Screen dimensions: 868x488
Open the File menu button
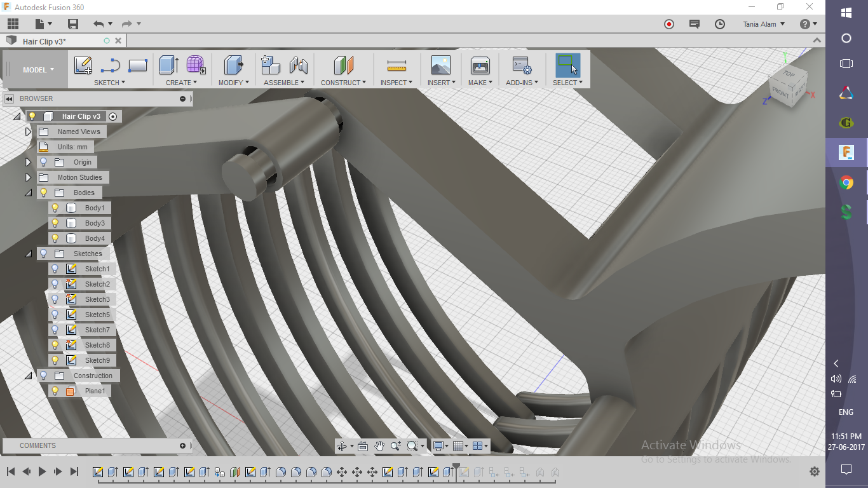[x=43, y=24]
